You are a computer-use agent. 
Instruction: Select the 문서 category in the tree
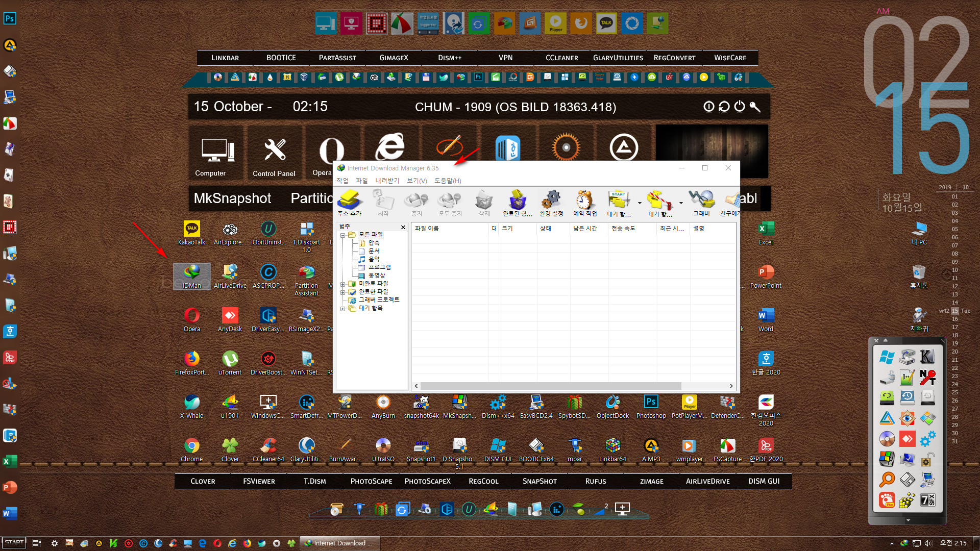374,251
